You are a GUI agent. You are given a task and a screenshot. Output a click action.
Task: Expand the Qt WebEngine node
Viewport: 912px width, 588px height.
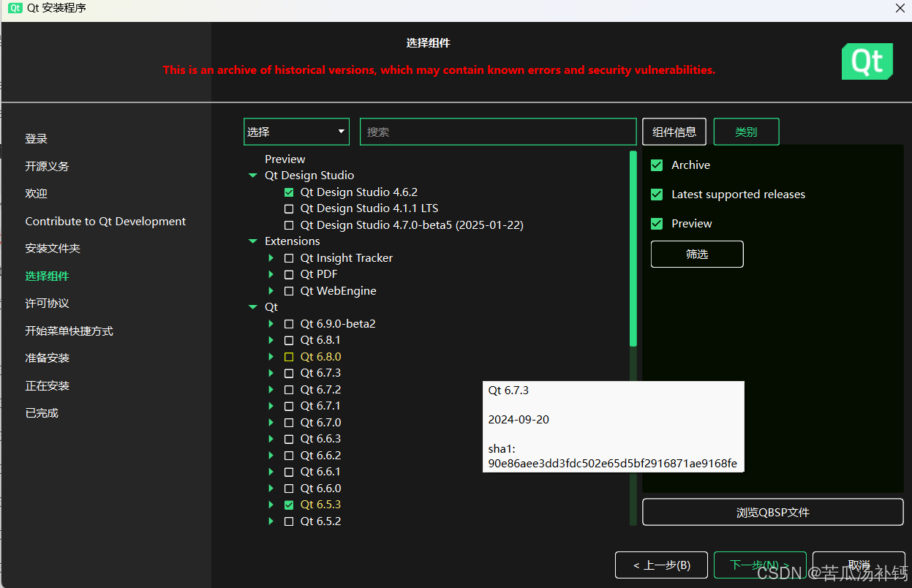pyautogui.click(x=271, y=291)
